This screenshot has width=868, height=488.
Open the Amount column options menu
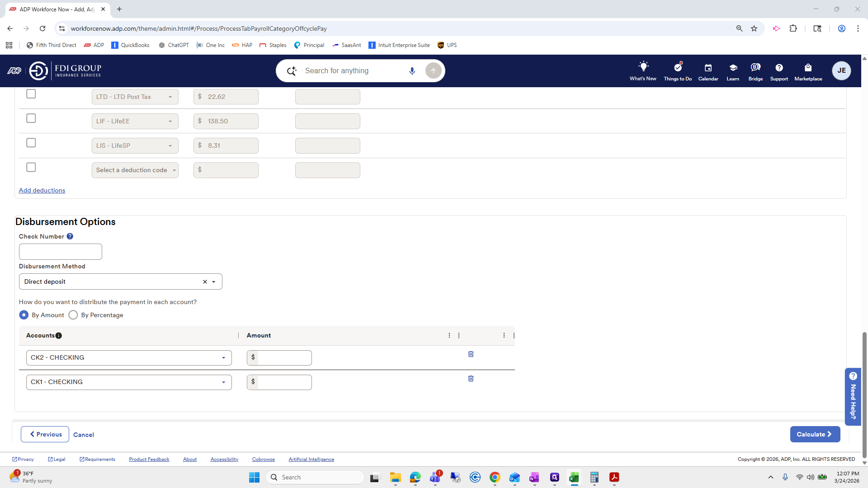(x=449, y=335)
